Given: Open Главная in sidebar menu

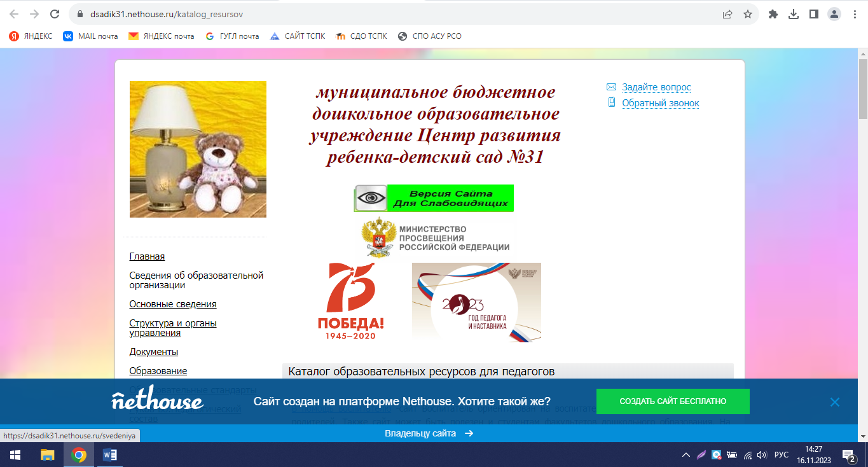Looking at the screenshot, I should [147, 256].
